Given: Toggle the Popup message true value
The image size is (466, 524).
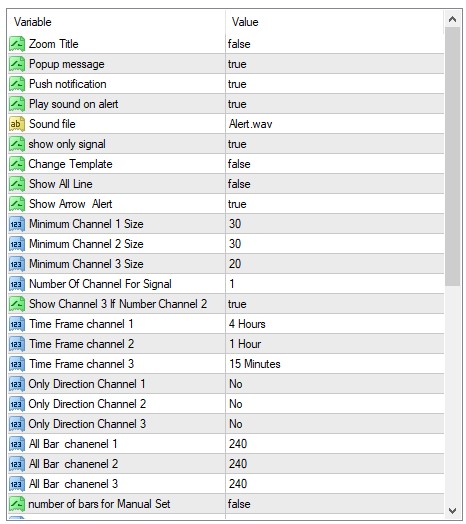Looking at the screenshot, I should pyautogui.click(x=335, y=64).
